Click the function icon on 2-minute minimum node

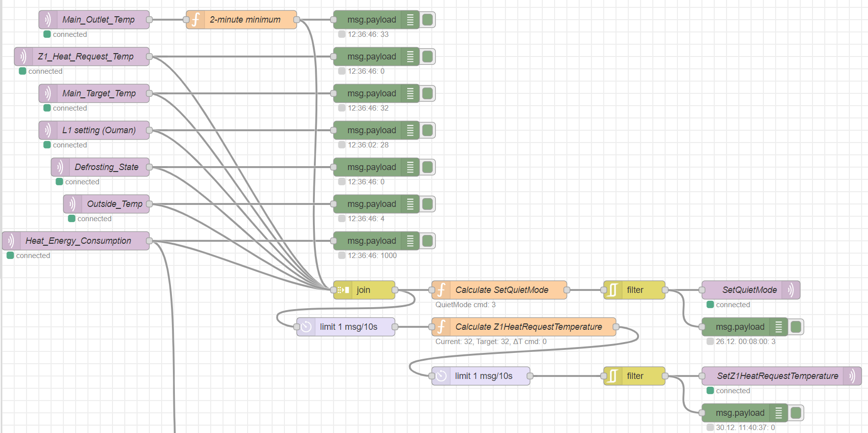pyautogui.click(x=196, y=20)
